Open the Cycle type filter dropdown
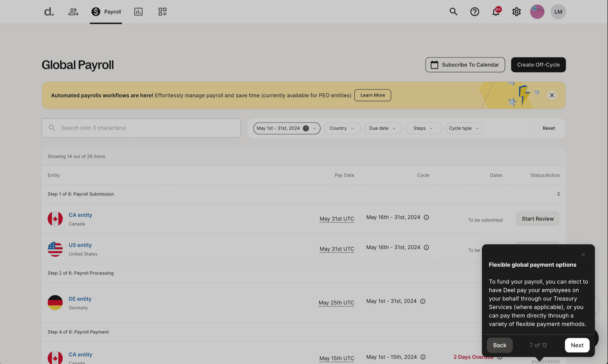 point(464,128)
